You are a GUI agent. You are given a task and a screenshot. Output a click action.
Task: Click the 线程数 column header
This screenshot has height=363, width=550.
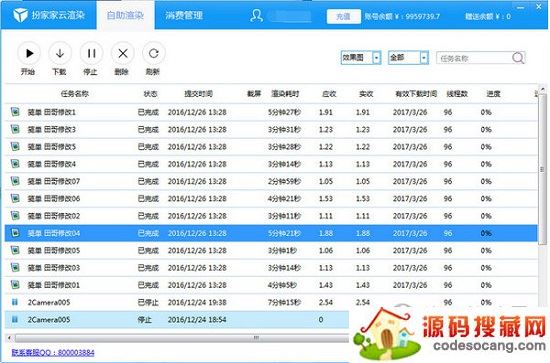pos(457,94)
